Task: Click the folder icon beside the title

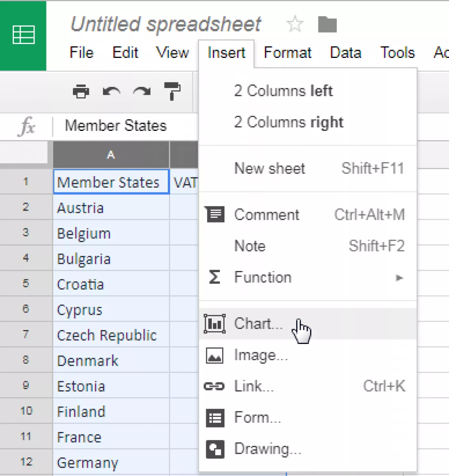Action: [x=327, y=25]
